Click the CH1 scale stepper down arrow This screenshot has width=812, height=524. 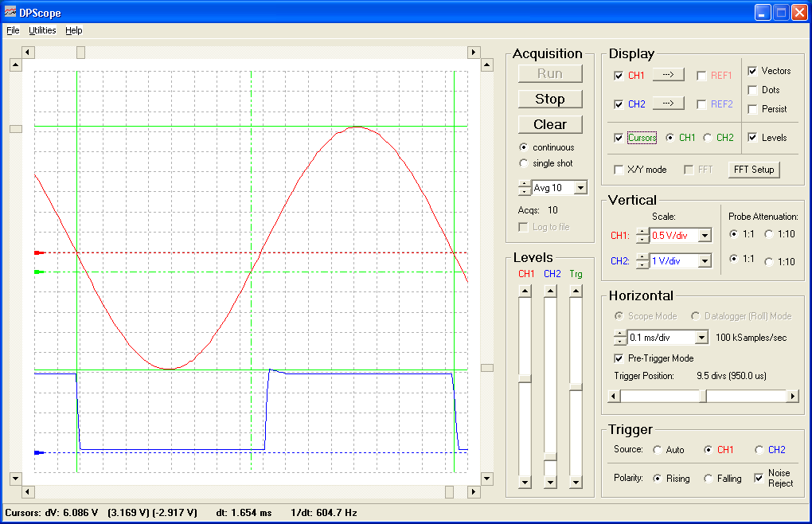[x=642, y=239]
